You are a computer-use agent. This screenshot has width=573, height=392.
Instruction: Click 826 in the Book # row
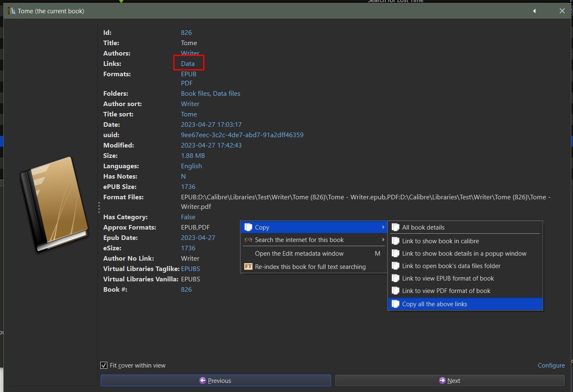pyautogui.click(x=186, y=289)
